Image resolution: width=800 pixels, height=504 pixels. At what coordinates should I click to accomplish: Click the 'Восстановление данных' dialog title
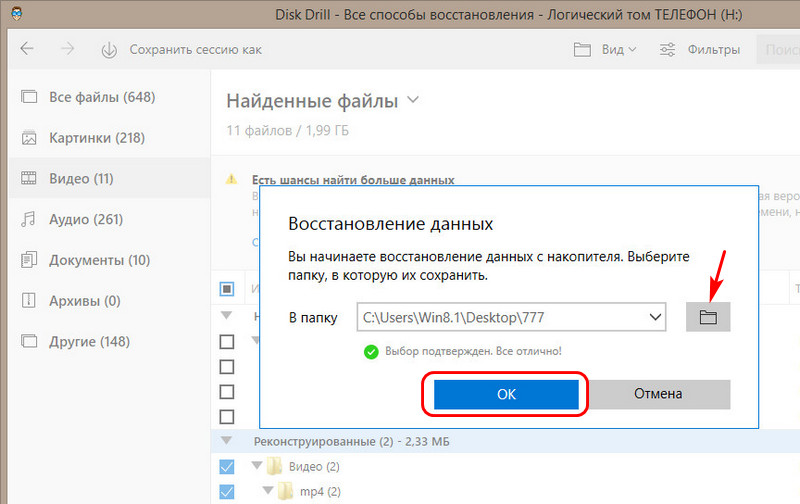(x=390, y=224)
